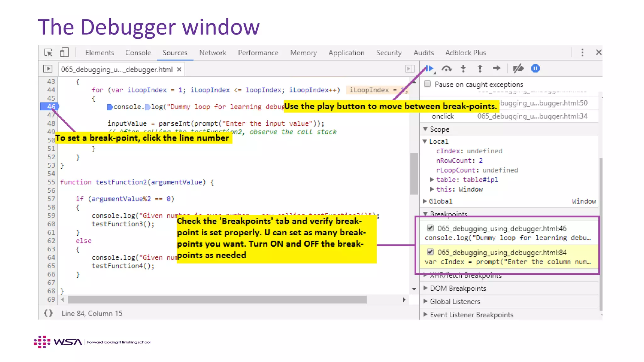Click the horizontal scrollbar right arrow

[x=404, y=299]
